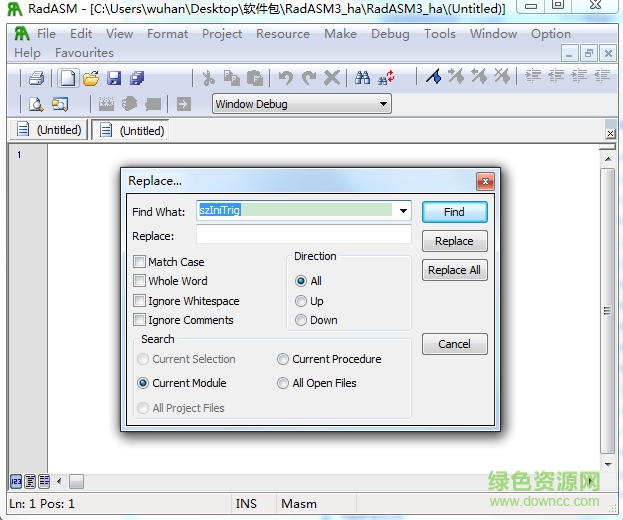Expand the Find What dropdown arrow
623x520 pixels.
click(403, 211)
